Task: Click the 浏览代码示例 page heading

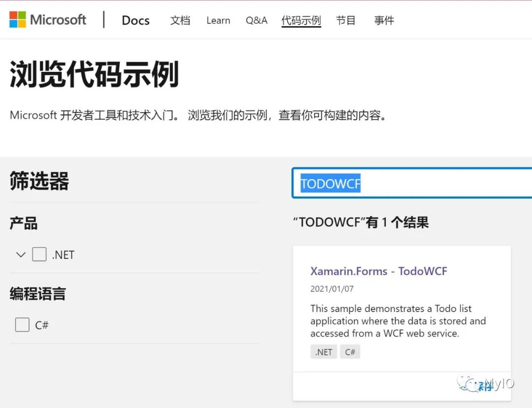Action: pos(94,74)
